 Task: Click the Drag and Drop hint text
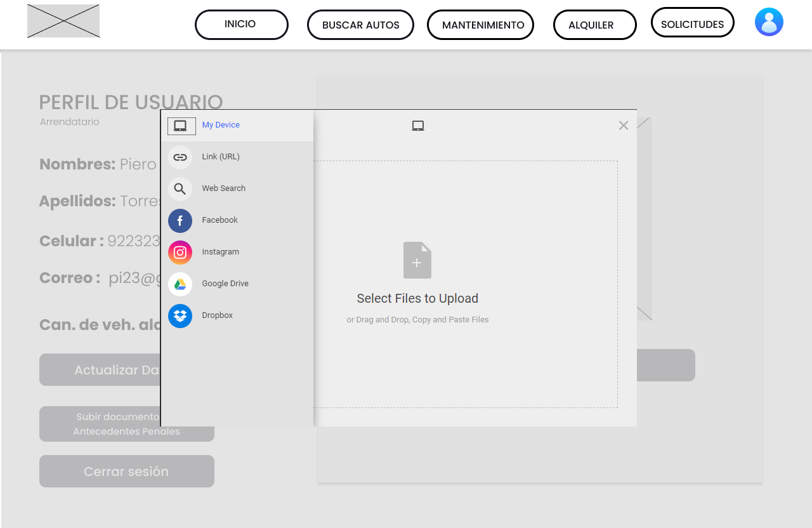point(417,320)
